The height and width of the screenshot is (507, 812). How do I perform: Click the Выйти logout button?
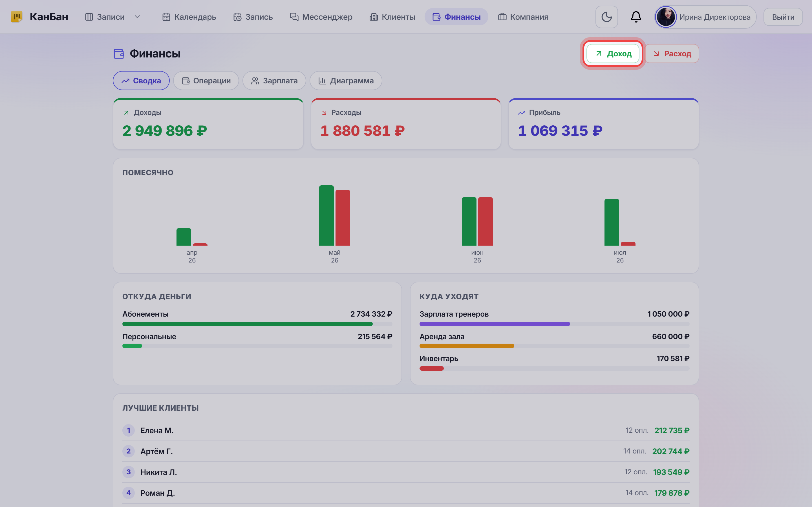783,17
